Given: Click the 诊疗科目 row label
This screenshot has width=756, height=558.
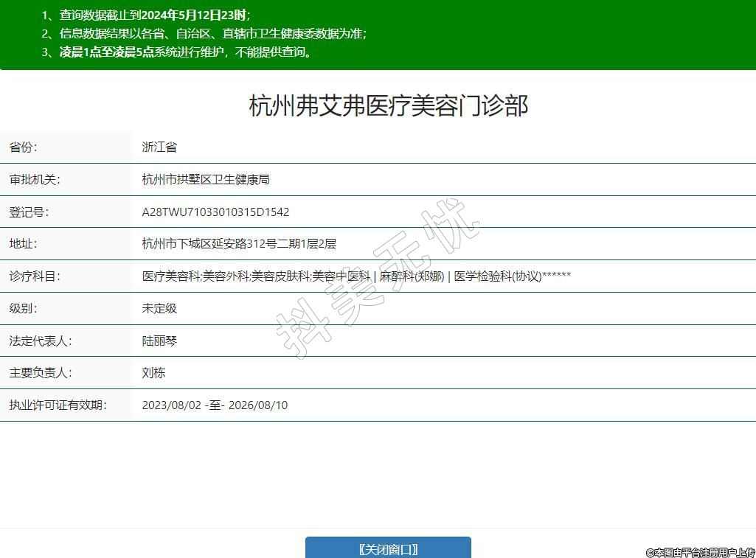Looking at the screenshot, I should pyautogui.click(x=35, y=276).
